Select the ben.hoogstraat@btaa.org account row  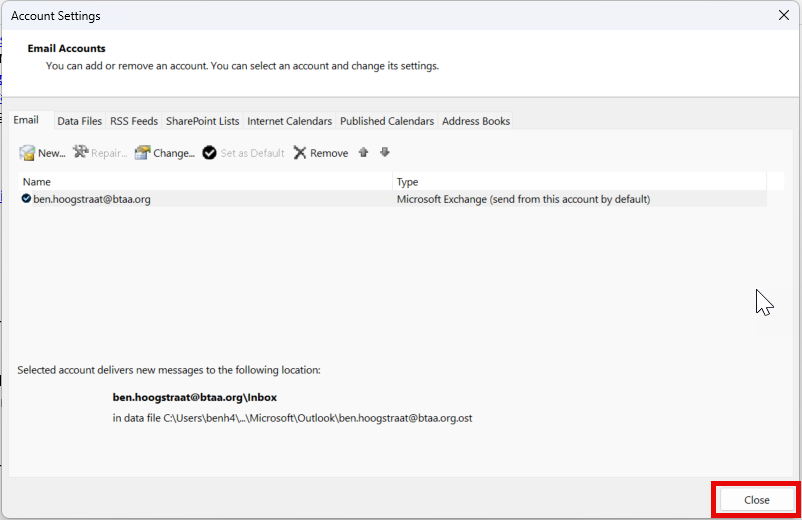392,199
